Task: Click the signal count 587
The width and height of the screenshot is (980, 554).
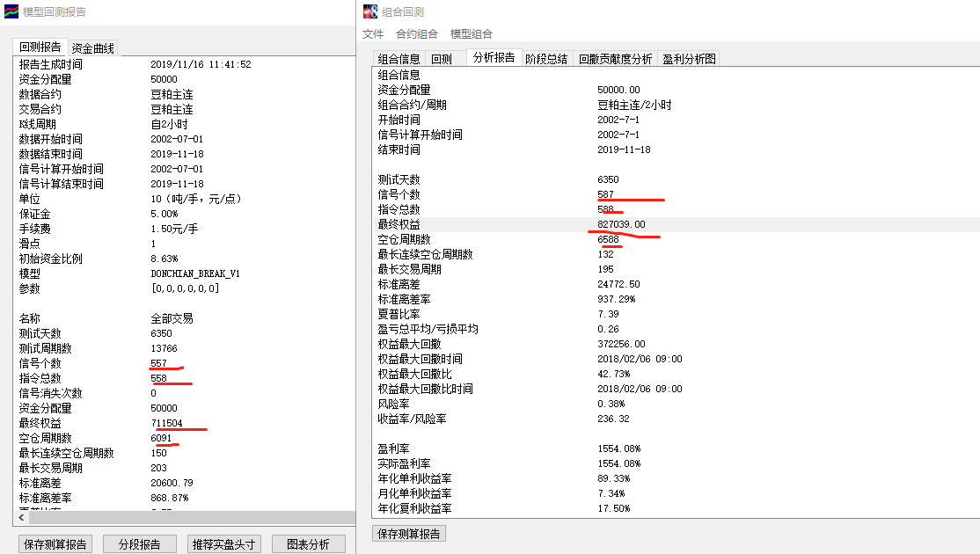Action: pos(605,194)
